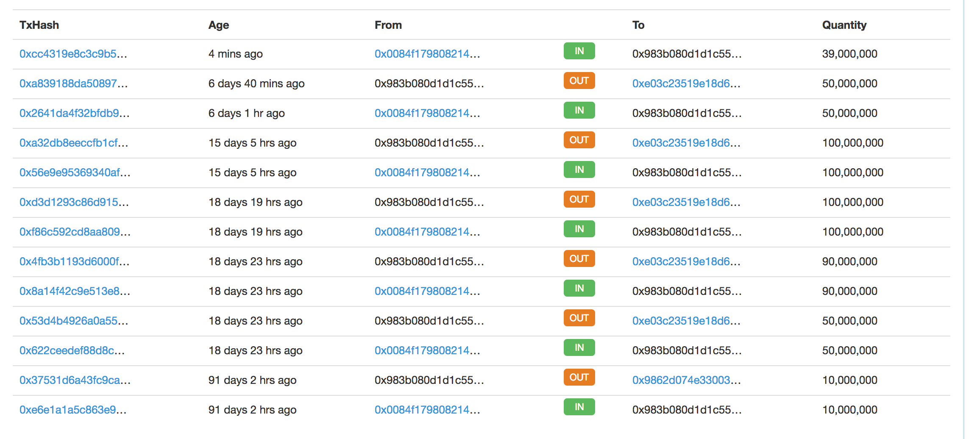
Task: Click the OUT badge for 0xa32db8eeccfb1cf transaction
Action: 579,140
